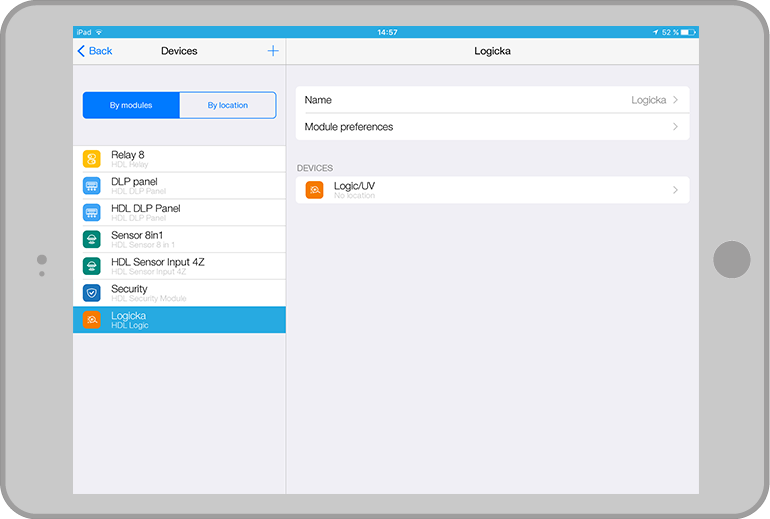Tap the Relay 8 yellow module icon
Image resolution: width=770 pixels, height=519 pixels.
pos(92,159)
